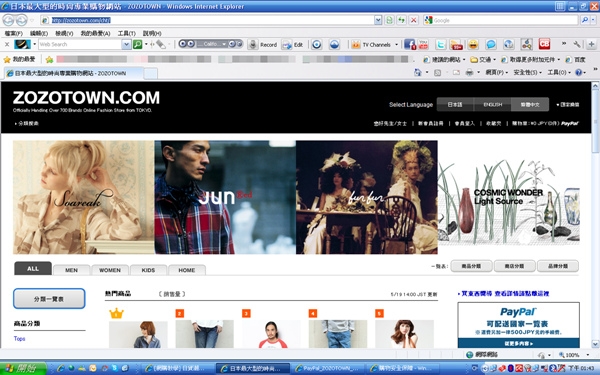Expand the Web Search box dropdown arrow
The height and width of the screenshot is (375, 600).
(126, 45)
